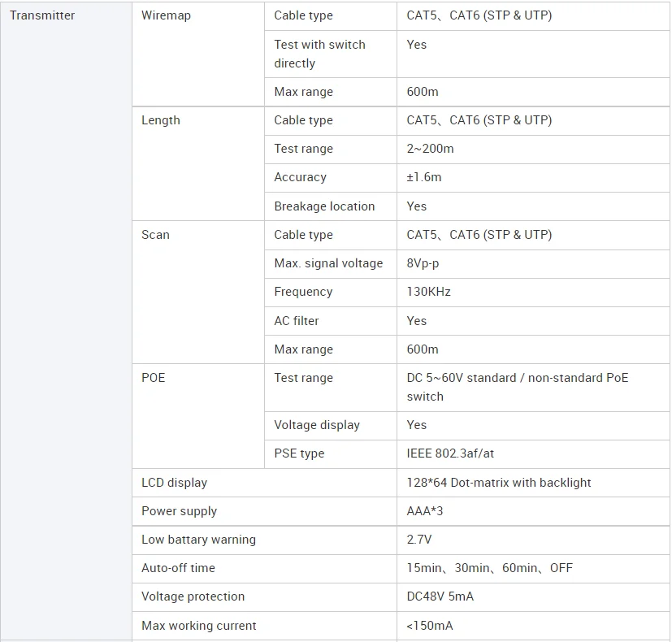
Task: Click the Length category label
Action: pos(161,120)
